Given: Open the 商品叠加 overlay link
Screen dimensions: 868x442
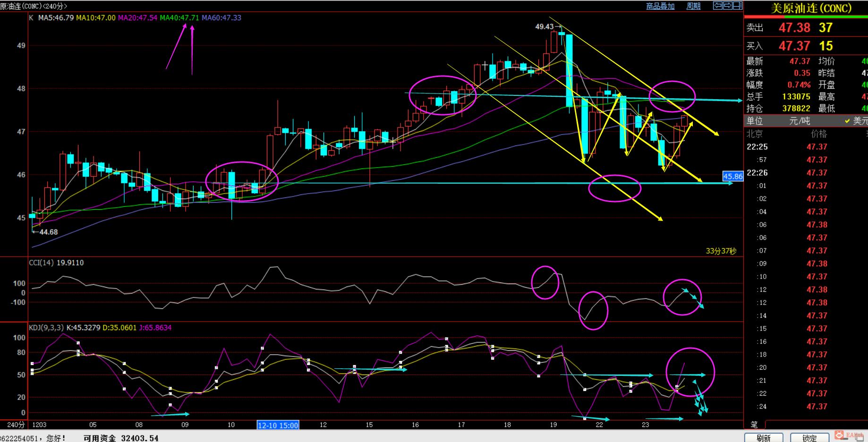Looking at the screenshot, I should [660, 6].
